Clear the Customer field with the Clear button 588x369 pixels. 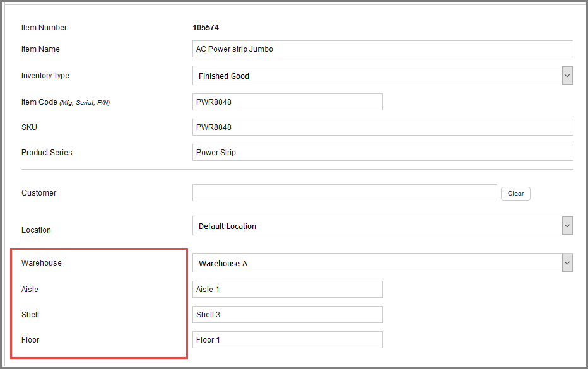pos(515,194)
